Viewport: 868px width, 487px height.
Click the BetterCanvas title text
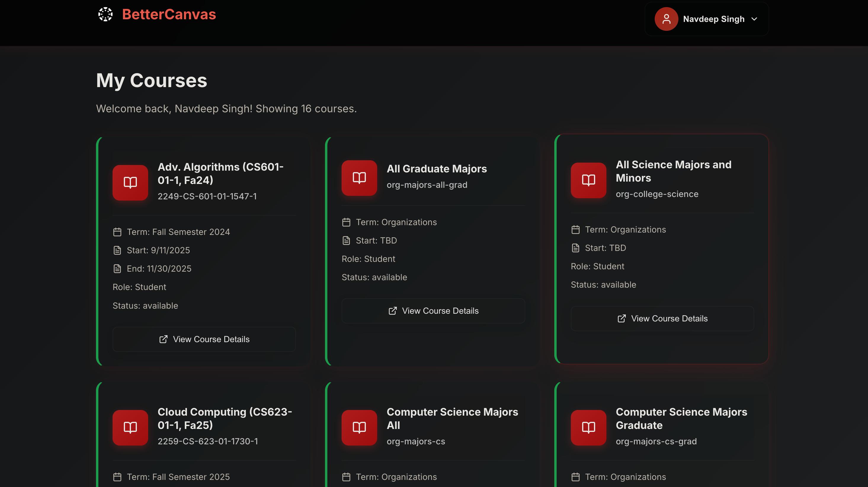click(169, 15)
